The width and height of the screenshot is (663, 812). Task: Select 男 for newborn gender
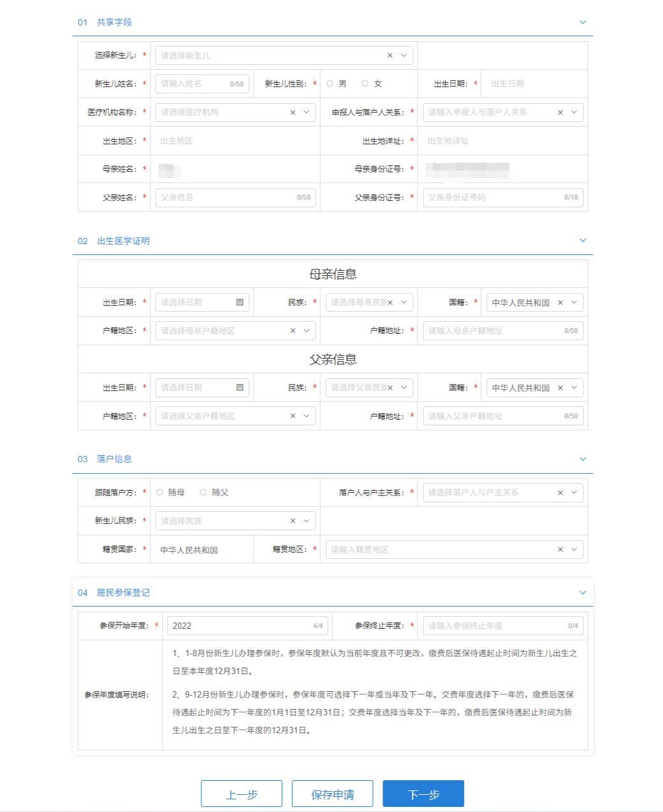click(330, 84)
